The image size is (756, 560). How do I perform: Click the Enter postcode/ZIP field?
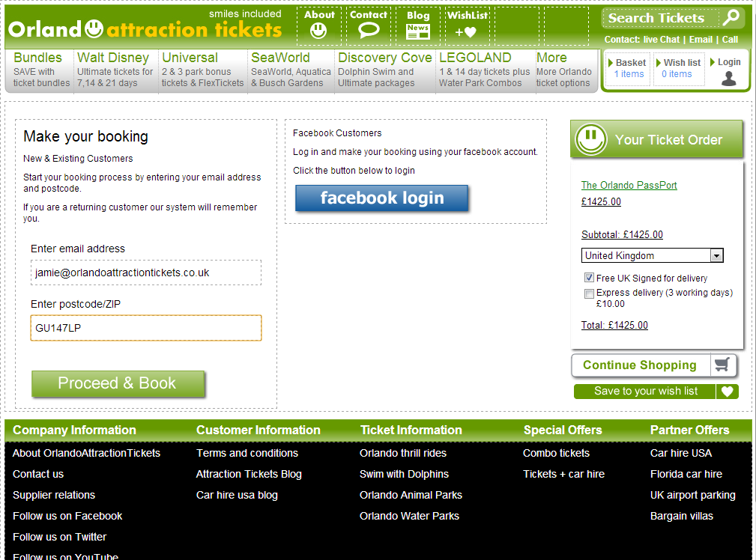(x=146, y=328)
